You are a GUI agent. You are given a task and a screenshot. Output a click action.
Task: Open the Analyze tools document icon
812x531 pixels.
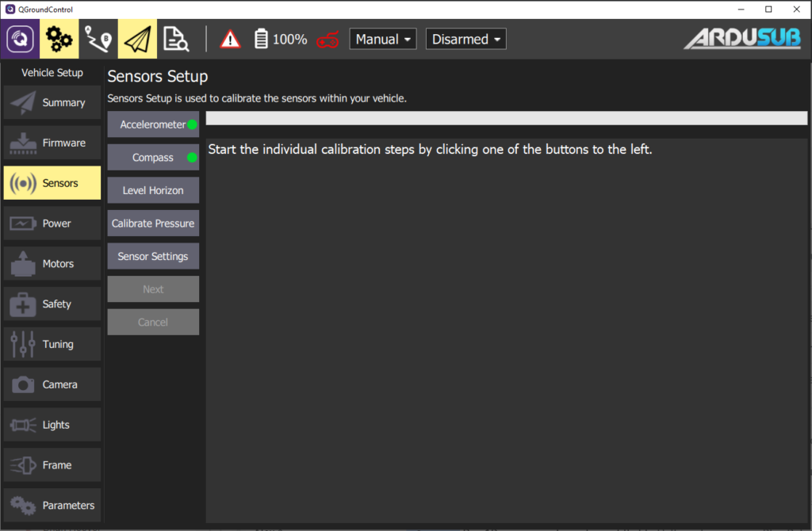coord(176,38)
